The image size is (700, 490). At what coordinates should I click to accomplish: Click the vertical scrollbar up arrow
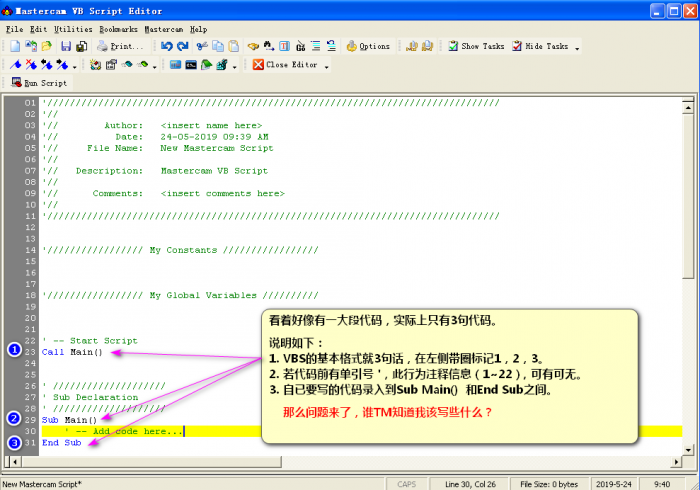(688, 107)
